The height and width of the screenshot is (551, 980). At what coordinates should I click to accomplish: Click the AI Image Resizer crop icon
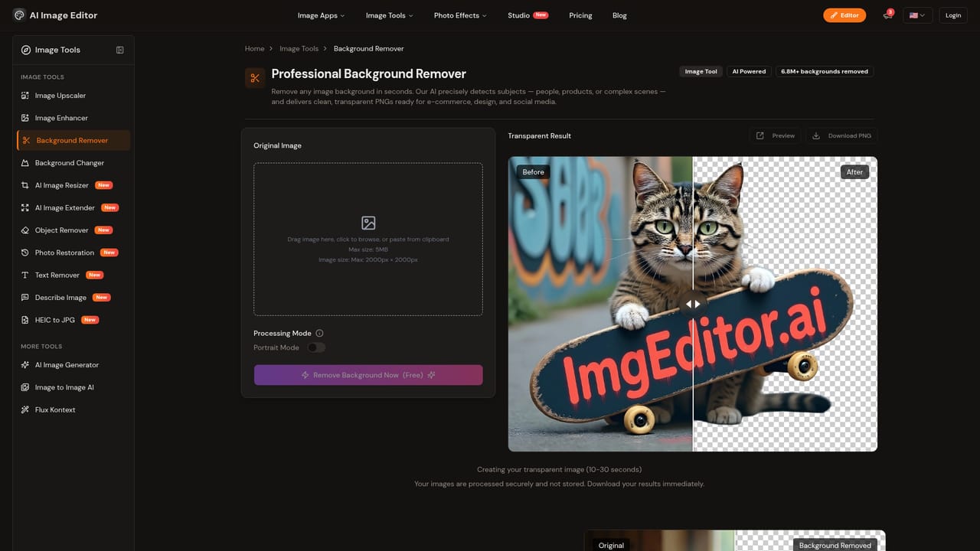(x=26, y=185)
